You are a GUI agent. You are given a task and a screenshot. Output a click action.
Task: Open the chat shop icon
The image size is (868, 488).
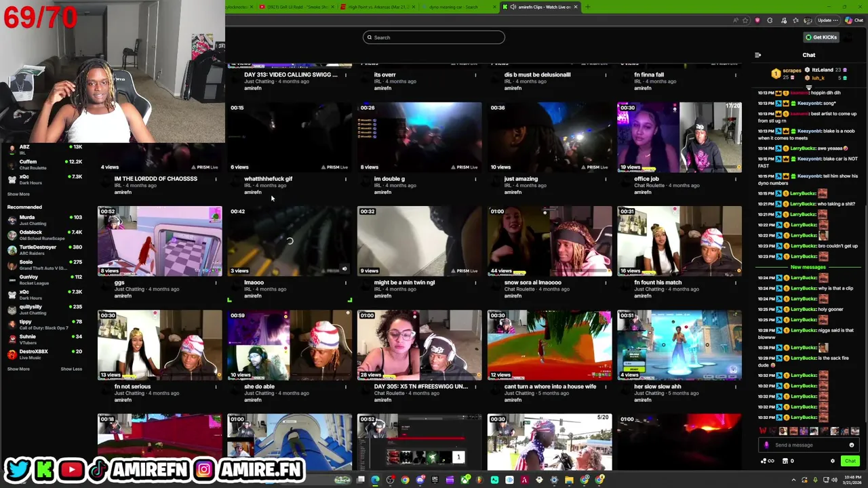785,461
